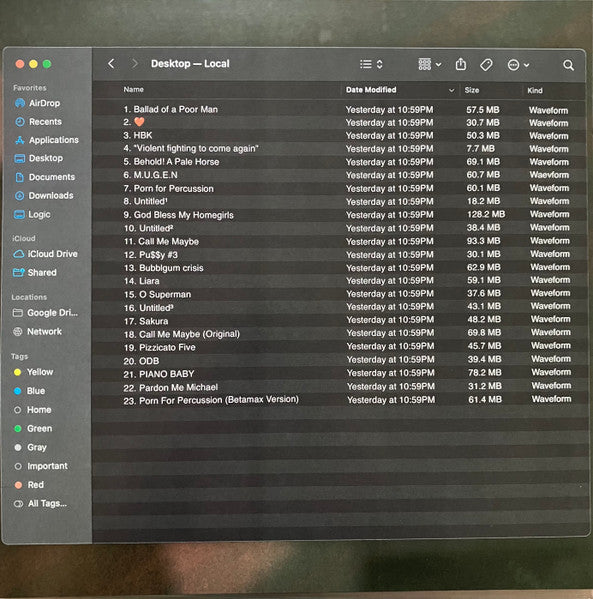The height and width of the screenshot is (599, 593).
Task: Select iCloud Drive in sidebar
Action: 45,254
